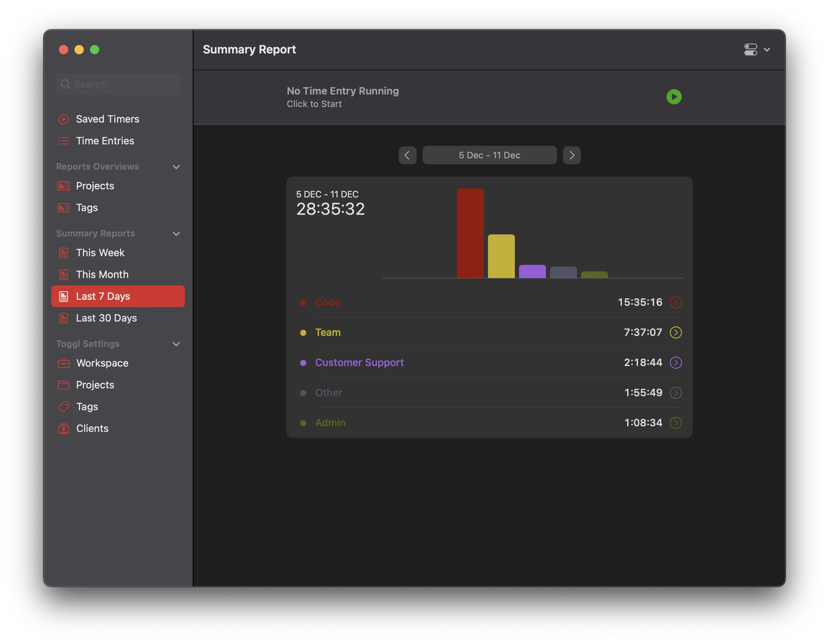829x644 pixels.
Task: Collapse the Summary Reports section
Action: coord(176,234)
